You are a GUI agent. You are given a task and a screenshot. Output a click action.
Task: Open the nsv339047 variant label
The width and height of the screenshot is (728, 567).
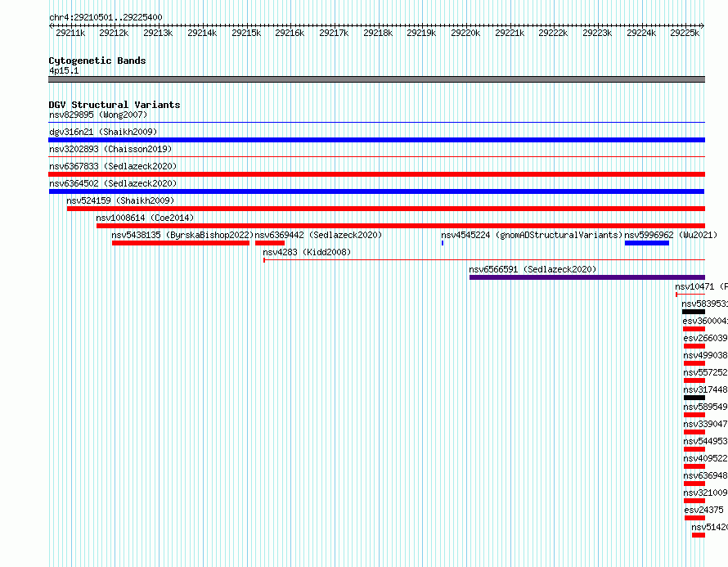coord(705,424)
